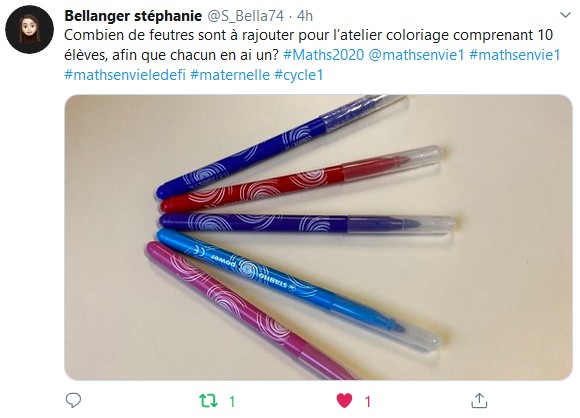Click the retweet count number
580x418 pixels.
232,401
